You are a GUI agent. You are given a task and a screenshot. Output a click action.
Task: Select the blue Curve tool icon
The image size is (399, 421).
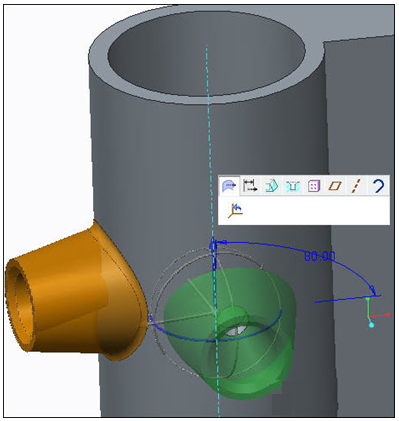click(x=378, y=186)
